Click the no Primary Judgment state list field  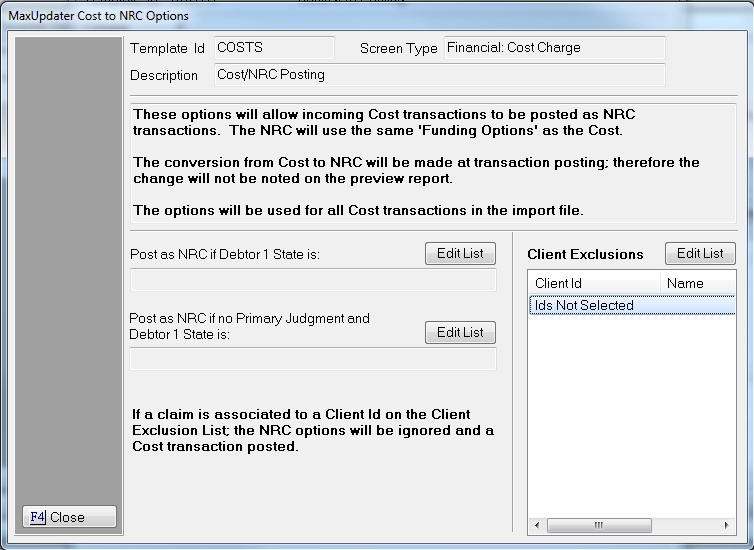click(313, 359)
